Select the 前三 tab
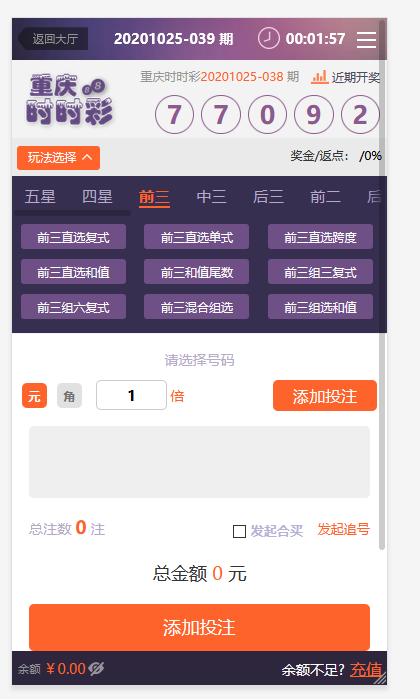This screenshot has width=420, height=699. (x=154, y=197)
